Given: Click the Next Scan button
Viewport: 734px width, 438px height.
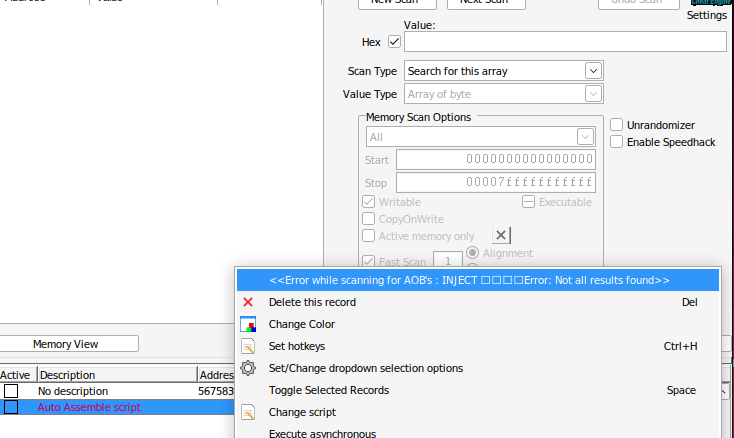Looking at the screenshot, I should click(486, 4).
